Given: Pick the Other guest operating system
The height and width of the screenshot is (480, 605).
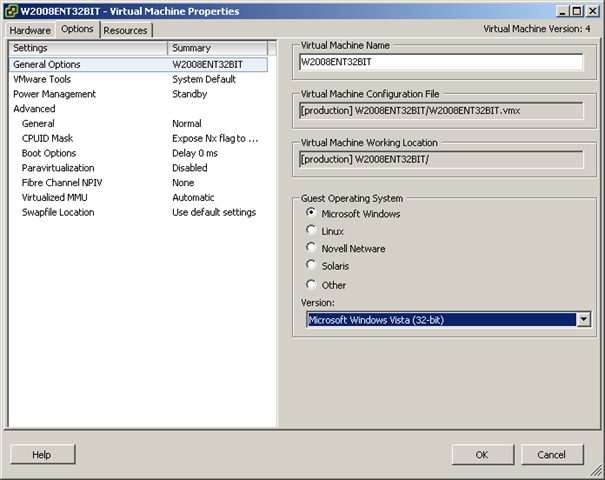Looking at the screenshot, I should point(312,284).
